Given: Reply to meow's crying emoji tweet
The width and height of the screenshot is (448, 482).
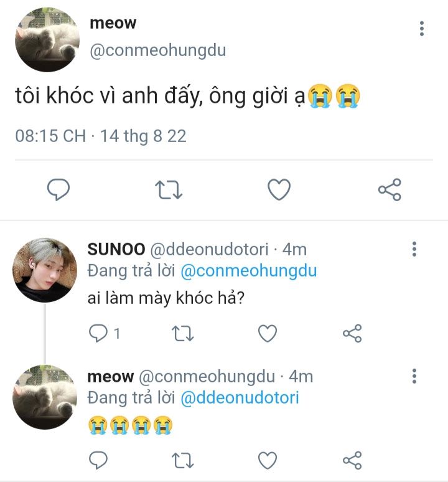Looking at the screenshot, I should [98, 460].
